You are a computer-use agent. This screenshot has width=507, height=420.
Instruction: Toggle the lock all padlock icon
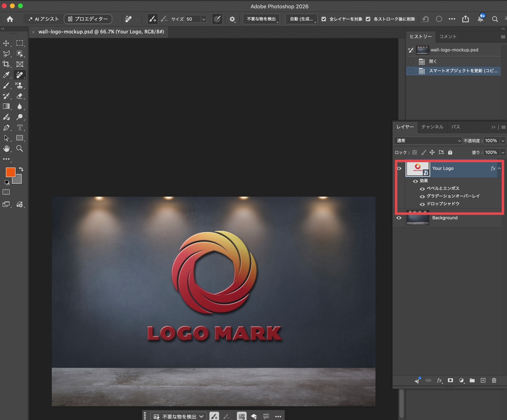coord(450,152)
